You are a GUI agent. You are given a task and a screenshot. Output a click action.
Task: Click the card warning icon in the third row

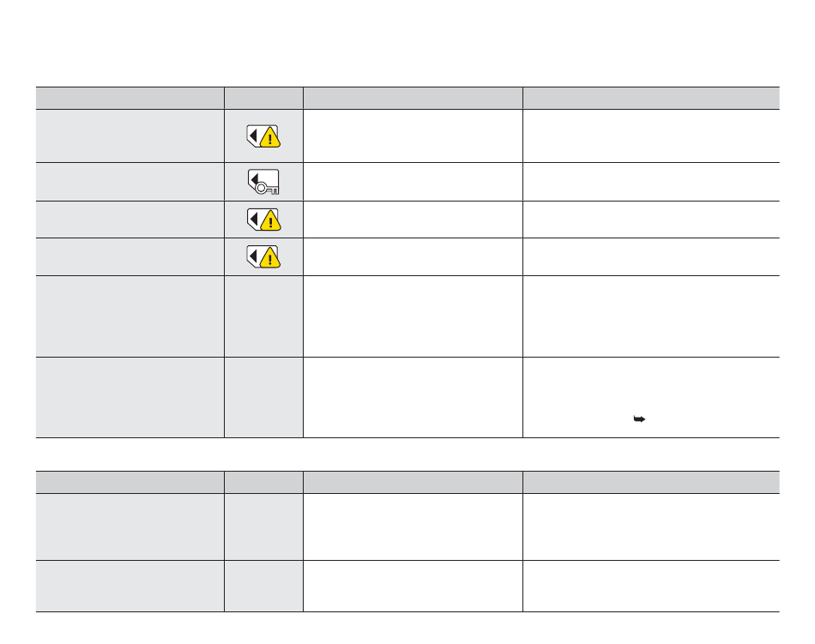pos(263,220)
